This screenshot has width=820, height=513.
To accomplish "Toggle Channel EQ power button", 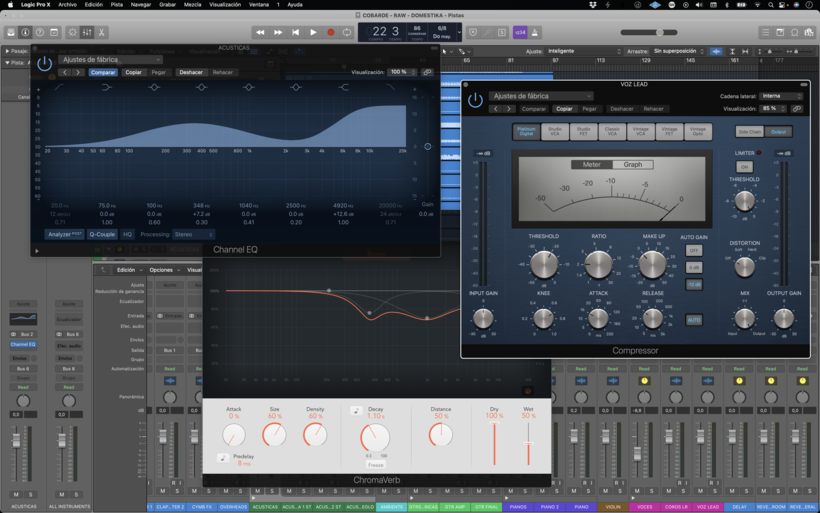I will tap(44, 64).
